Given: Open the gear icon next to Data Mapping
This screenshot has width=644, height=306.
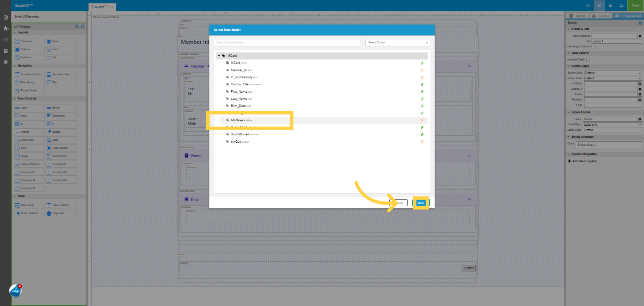Looking at the screenshot, I should pos(640,36).
